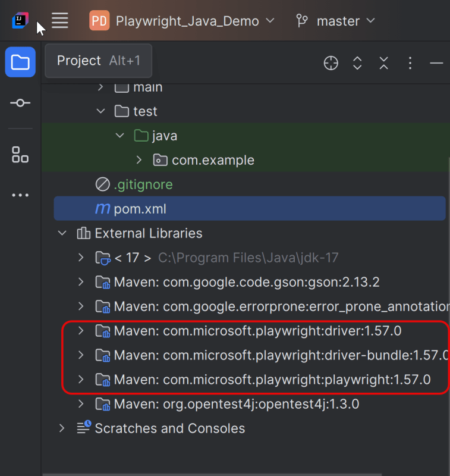The width and height of the screenshot is (450, 476).
Task: Open the Structure tool window
Action: (x=20, y=155)
